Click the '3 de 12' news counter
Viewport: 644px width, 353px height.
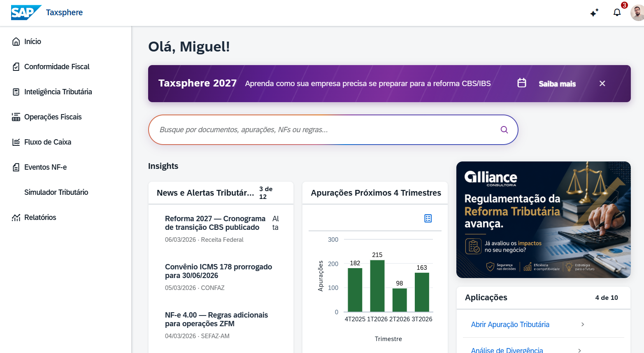pyautogui.click(x=266, y=193)
